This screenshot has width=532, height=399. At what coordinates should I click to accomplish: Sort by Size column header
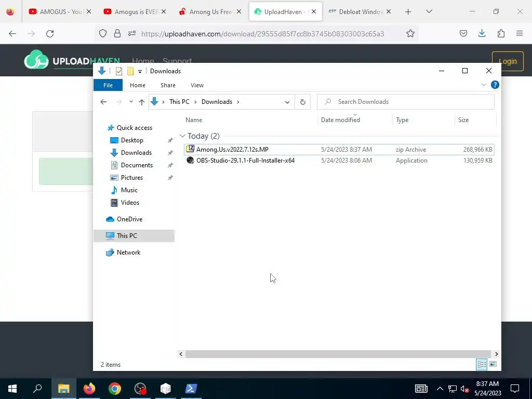[x=463, y=120]
